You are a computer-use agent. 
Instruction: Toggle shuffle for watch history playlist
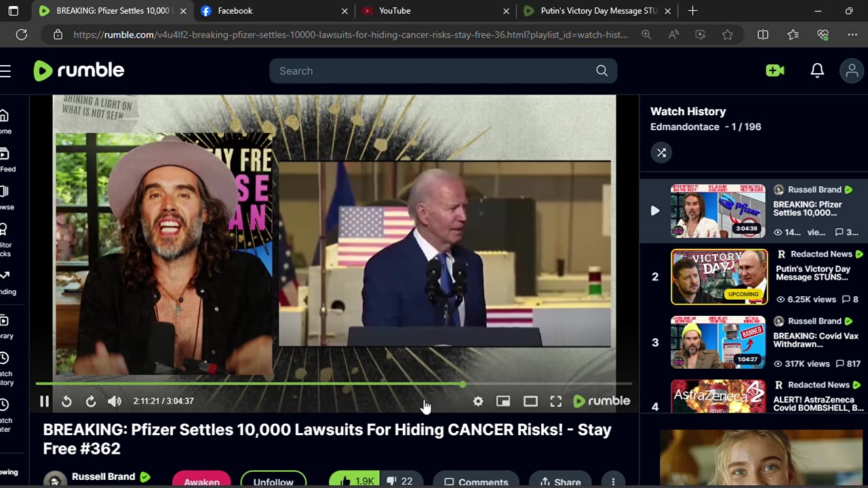pos(661,152)
